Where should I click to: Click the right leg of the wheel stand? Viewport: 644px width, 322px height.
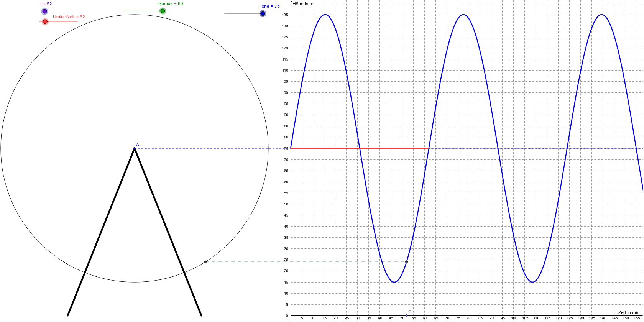tap(168, 232)
